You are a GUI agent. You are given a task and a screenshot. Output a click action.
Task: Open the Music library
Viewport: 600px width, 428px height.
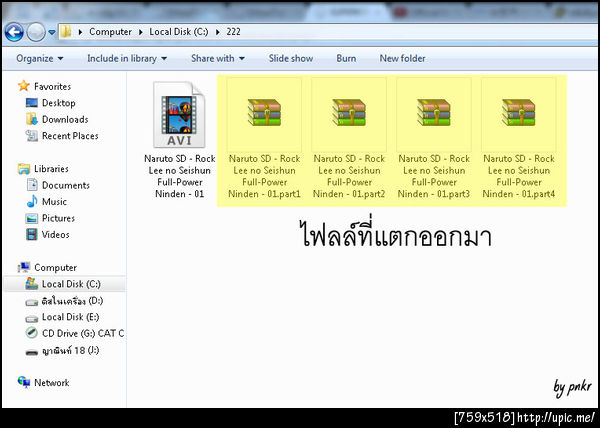tap(54, 202)
